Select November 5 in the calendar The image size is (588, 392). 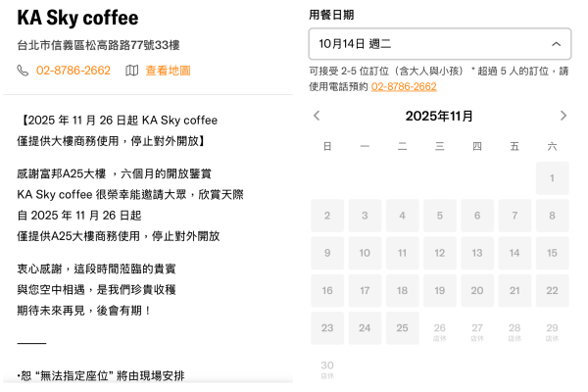(440, 216)
